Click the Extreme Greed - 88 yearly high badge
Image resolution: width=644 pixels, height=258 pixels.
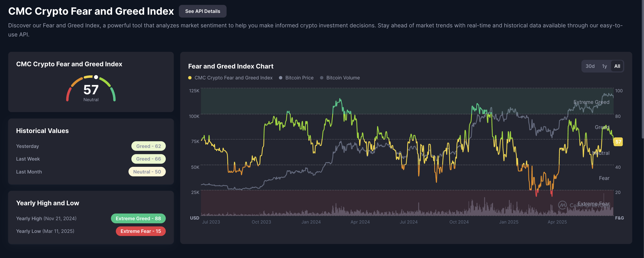[x=138, y=218]
